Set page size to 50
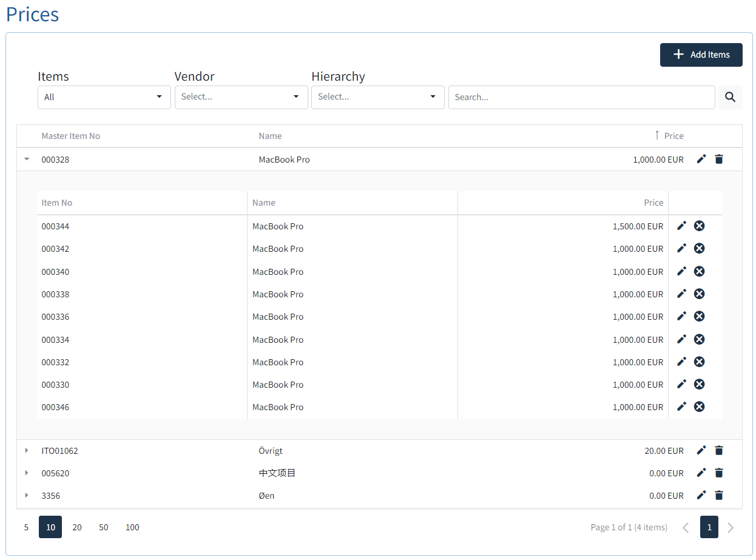756x560 pixels. [x=104, y=527]
